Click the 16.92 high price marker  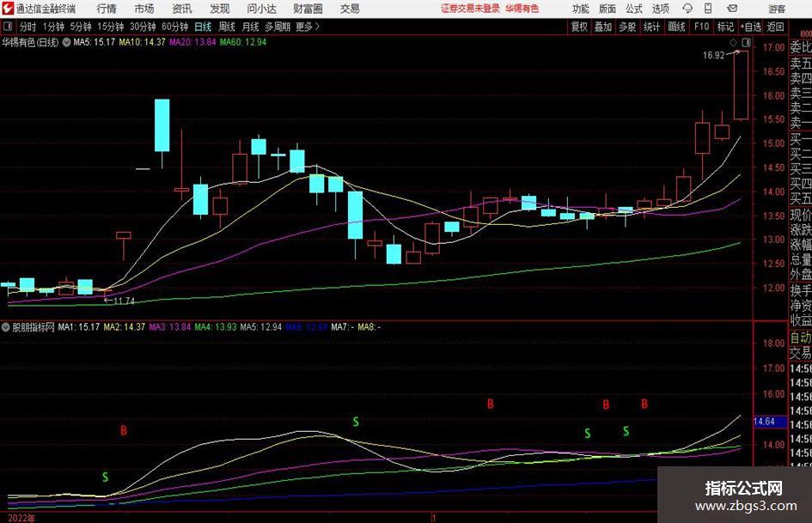pyautogui.click(x=713, y=56)
